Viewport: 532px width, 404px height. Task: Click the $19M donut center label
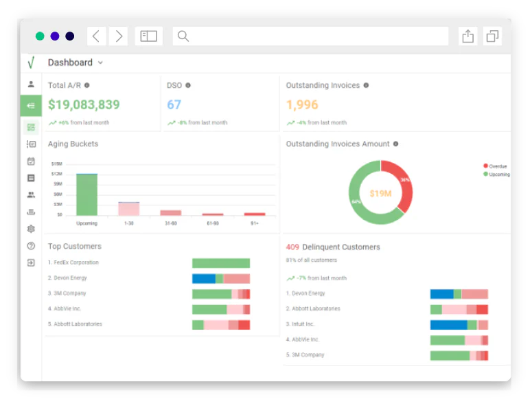click(381, 194)
